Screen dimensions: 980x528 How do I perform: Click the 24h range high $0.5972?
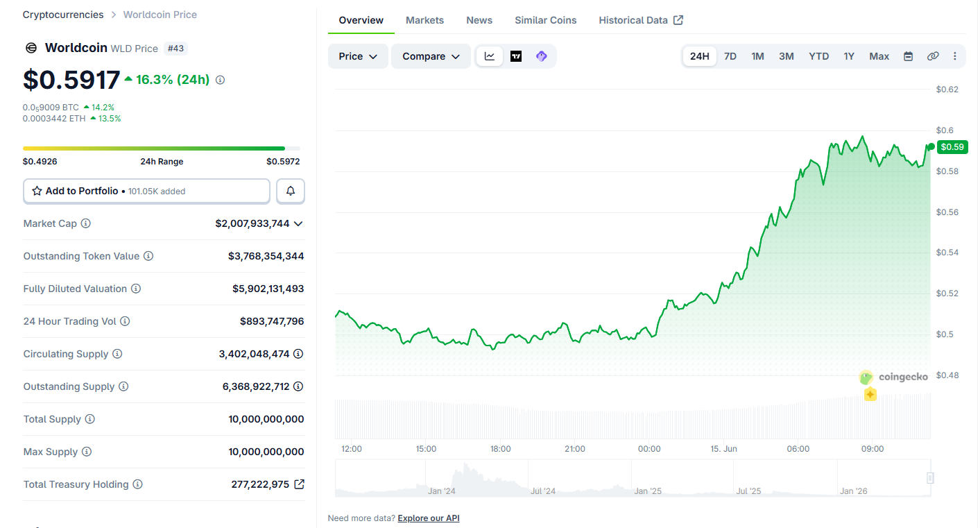click(283, 162)
